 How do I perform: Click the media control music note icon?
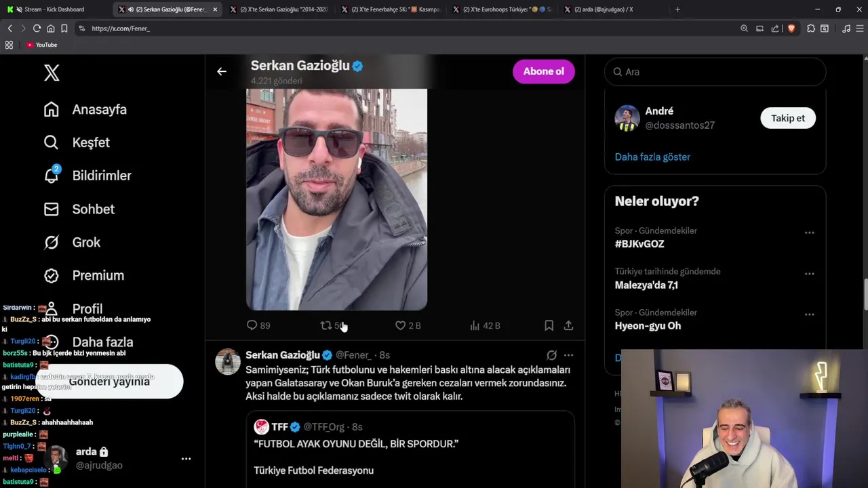point(846,28)
